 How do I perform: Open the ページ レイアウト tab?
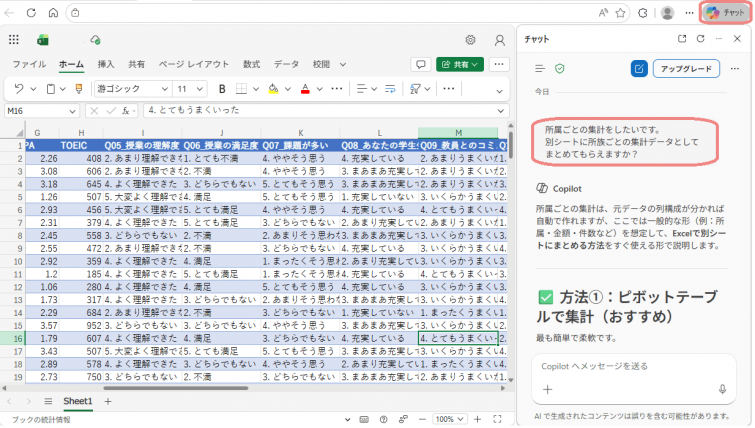point(194,65)
